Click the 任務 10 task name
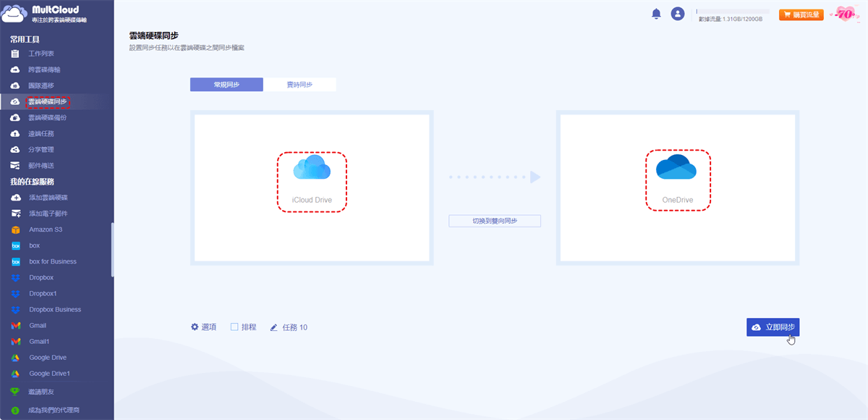This screenshot has width=868, height=420. click(x=294, y=327)
